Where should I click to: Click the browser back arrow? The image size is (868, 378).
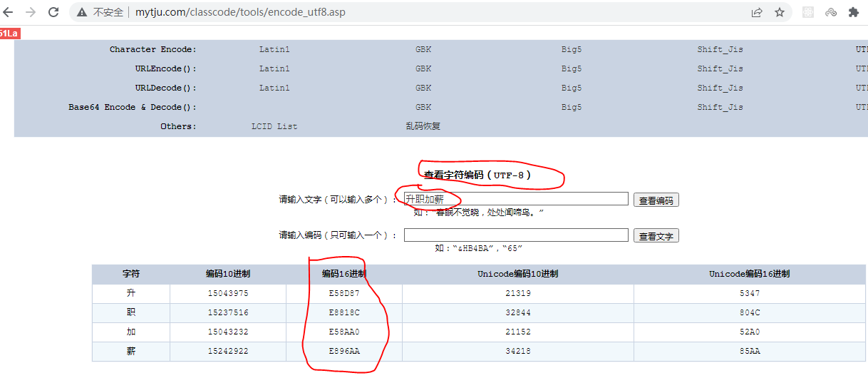click(x=9, y=12)
